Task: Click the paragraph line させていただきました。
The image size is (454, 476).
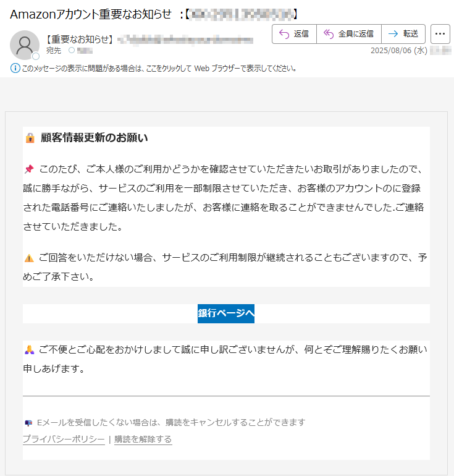Action: tap(73, 226)
